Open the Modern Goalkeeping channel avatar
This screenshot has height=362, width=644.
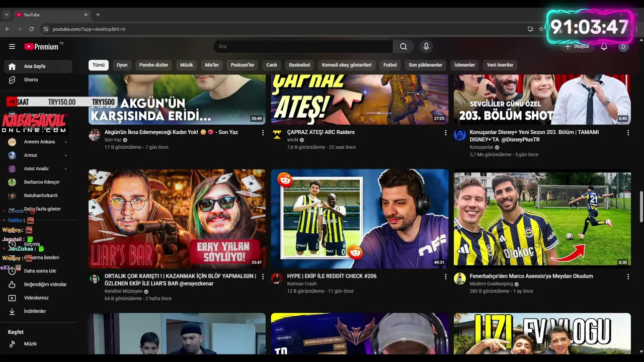[x=460, y=279]
